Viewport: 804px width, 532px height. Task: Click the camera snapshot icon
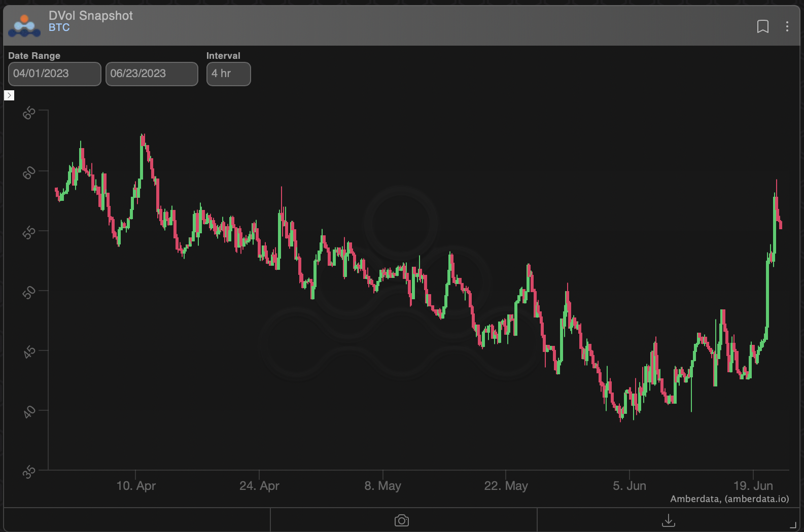[x=402, y=520]
